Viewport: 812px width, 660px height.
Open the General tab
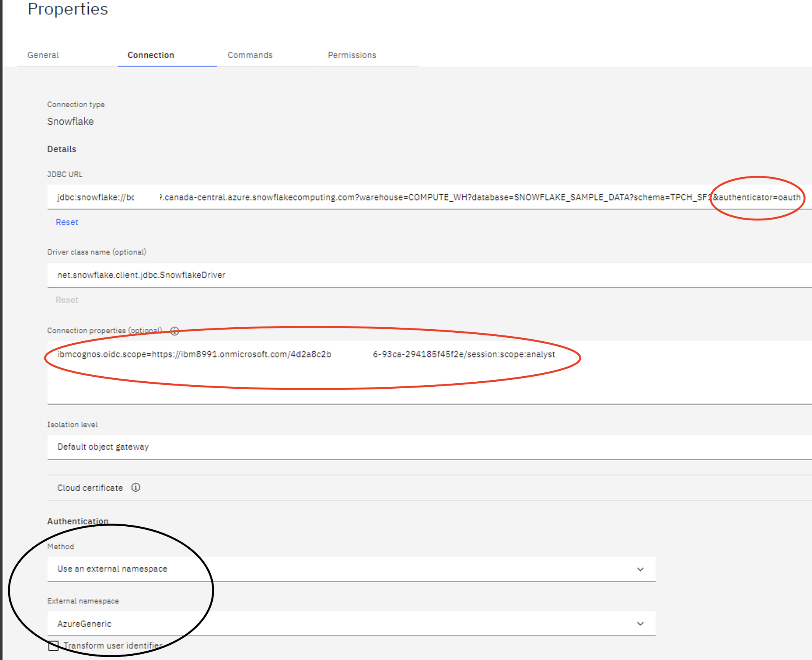click(43, 55)
